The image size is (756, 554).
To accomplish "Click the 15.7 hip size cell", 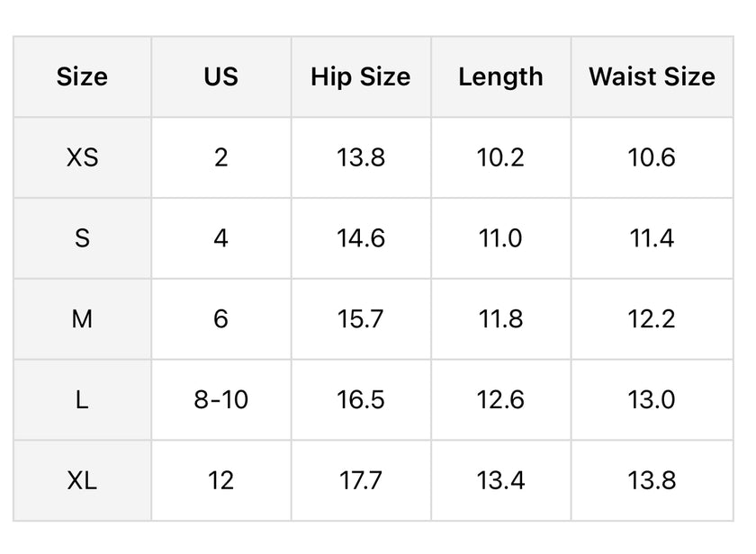I will (360, 319).
